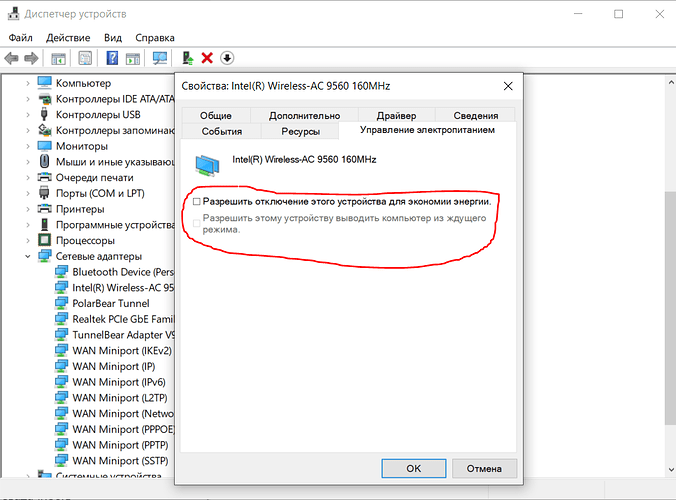This screenshot has height=500, width=676.
Task: Click the Сетевые адаптеры category icon
Action: [44, 256]
